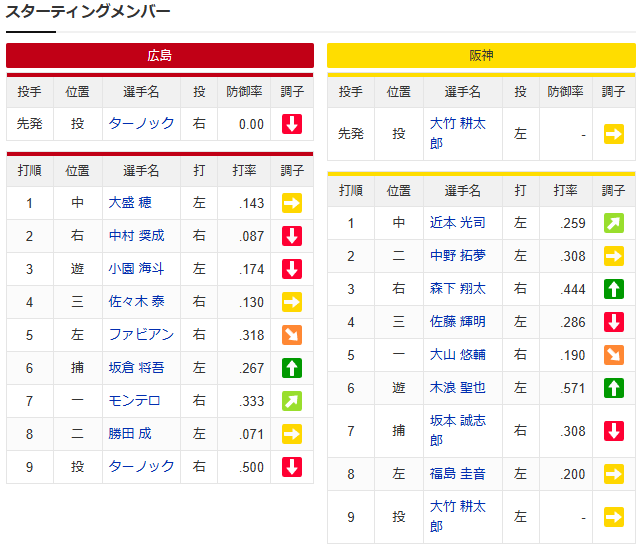Screen dimensions: 640x548
Task: Open player page for 大盛 穂
Action: point(130,202)
